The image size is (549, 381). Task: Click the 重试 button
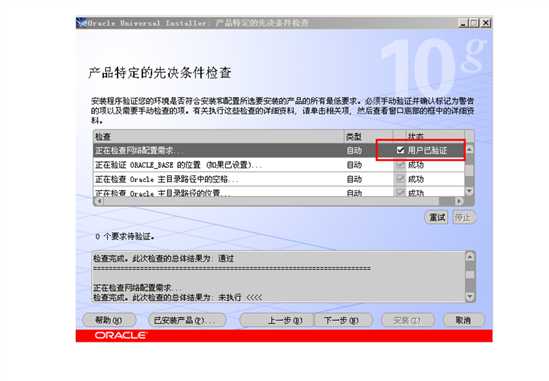pos(437,217)
